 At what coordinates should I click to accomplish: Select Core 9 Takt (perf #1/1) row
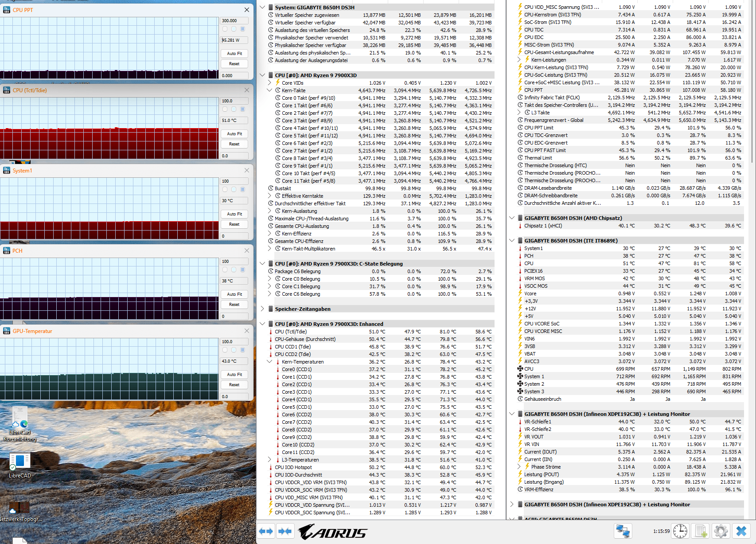[x=381, y=166]
